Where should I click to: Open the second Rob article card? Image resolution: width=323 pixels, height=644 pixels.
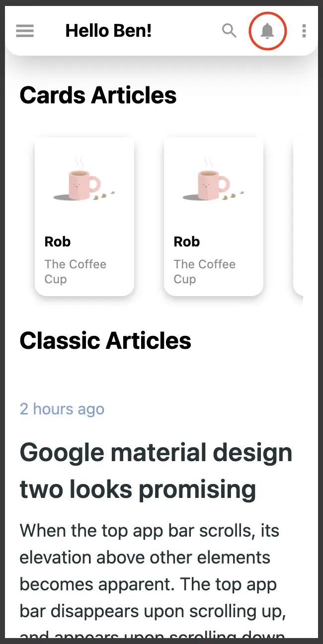pos(213,215)
